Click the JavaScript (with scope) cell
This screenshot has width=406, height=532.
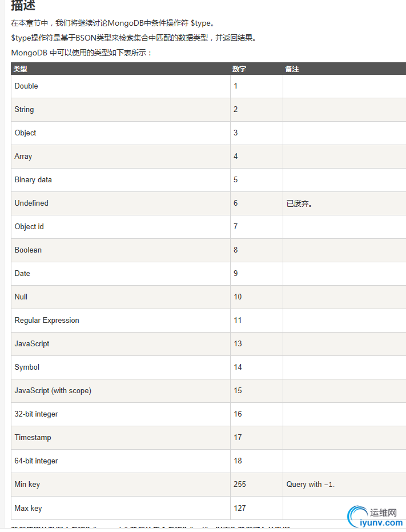tap(120, 390)
